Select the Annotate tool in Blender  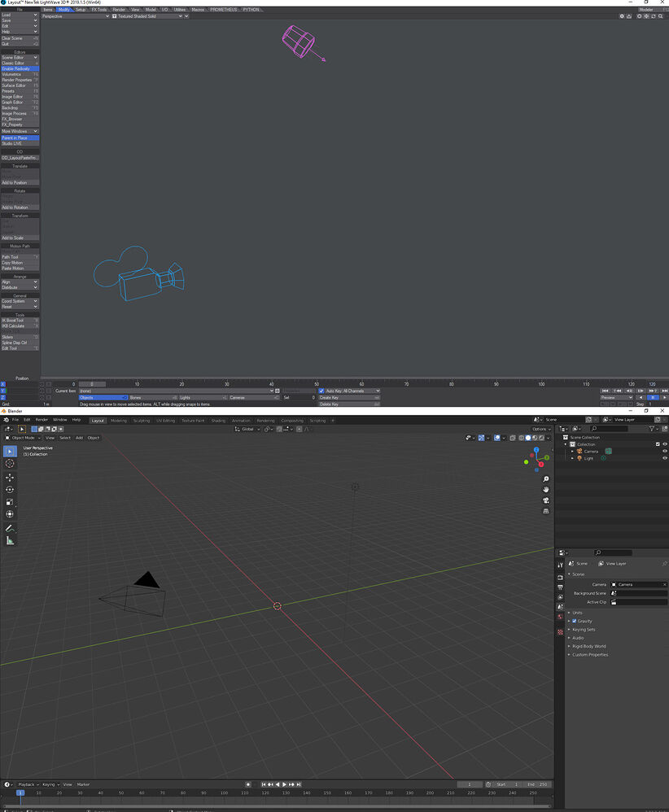click(10, 528)
